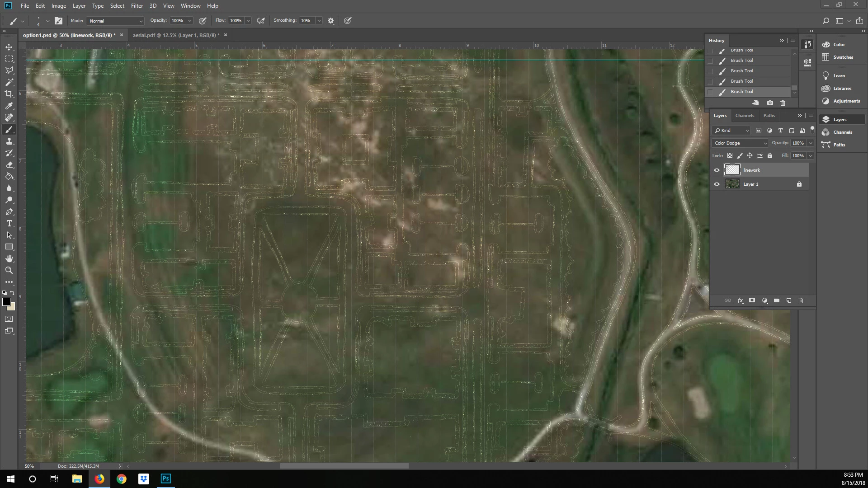Expand the Opacity percentage dropdown in options bar
The height and width of the screenshot is (488, 868).
pos(190,21)
